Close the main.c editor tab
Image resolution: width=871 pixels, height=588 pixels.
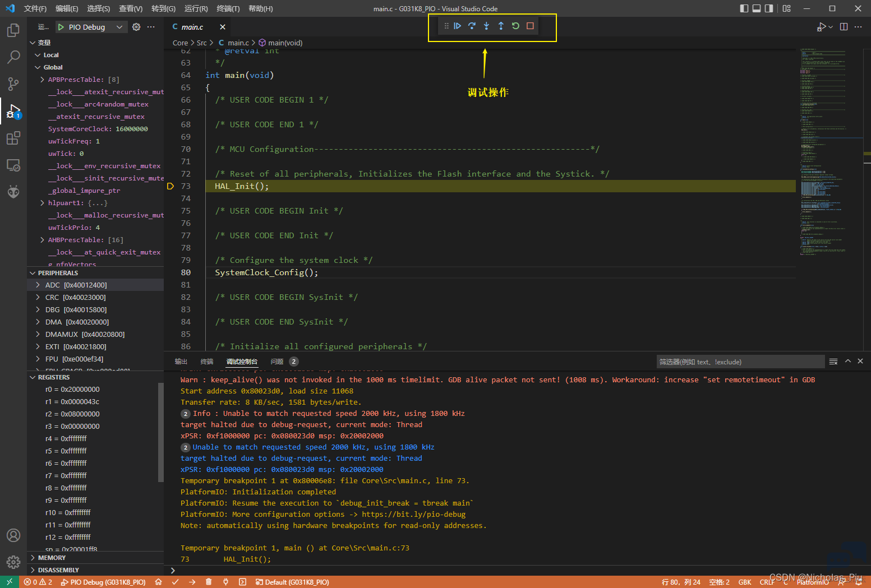point(223,27)
